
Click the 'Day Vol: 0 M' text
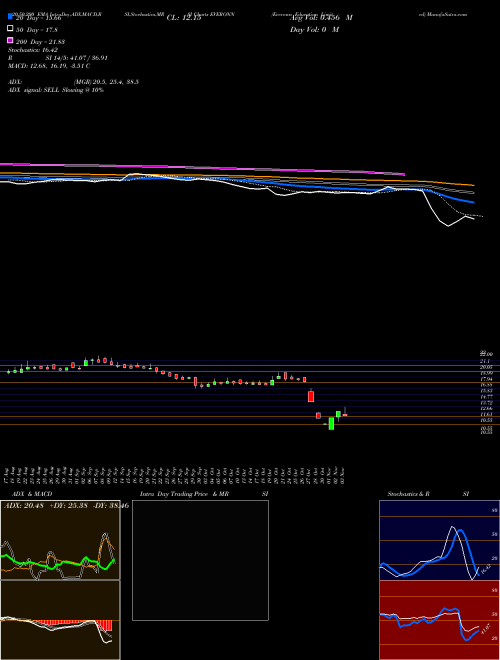315,30
